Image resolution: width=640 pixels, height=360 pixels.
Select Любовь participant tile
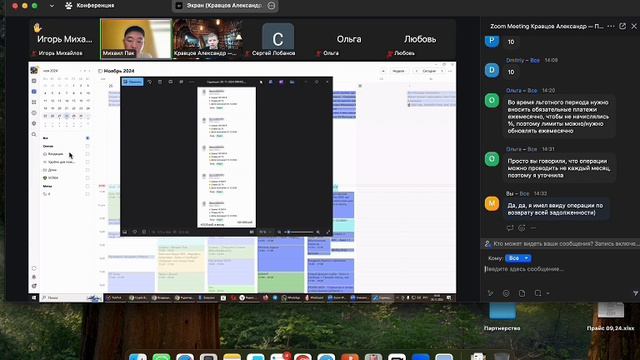coord(420,39)
